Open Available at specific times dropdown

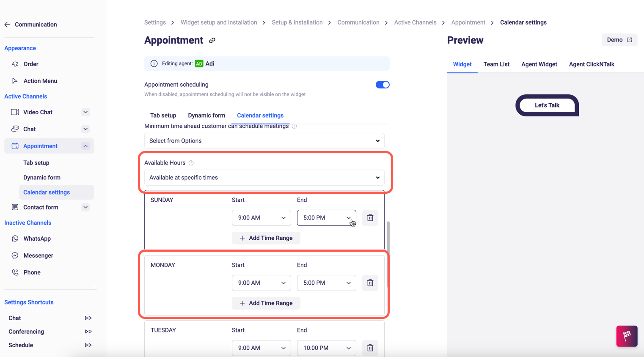[264, 178]
